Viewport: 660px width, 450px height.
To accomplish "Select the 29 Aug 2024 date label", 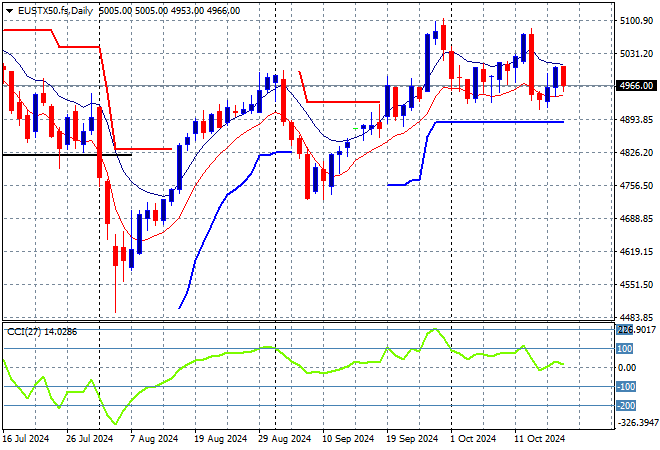I will 285,439.
